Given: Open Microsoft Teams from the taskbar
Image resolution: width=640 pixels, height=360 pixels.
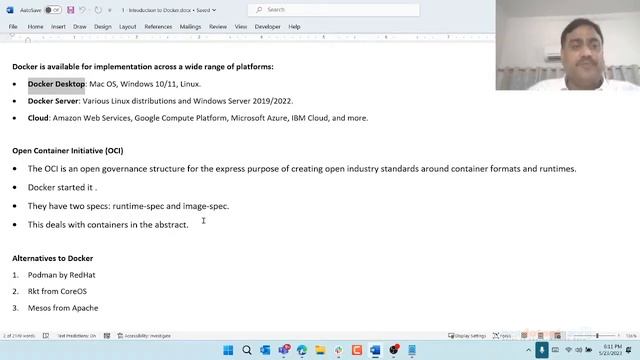Looking at the screenshot, I should (284, 350).
